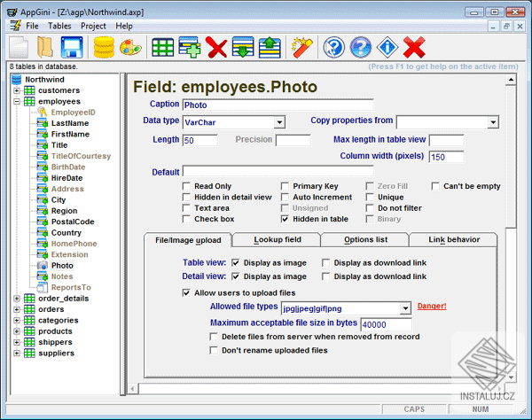Click the green New table grid icon
The width and height of the screenshot is (532, 420).
pyautogui.click(x=163, y=47)
